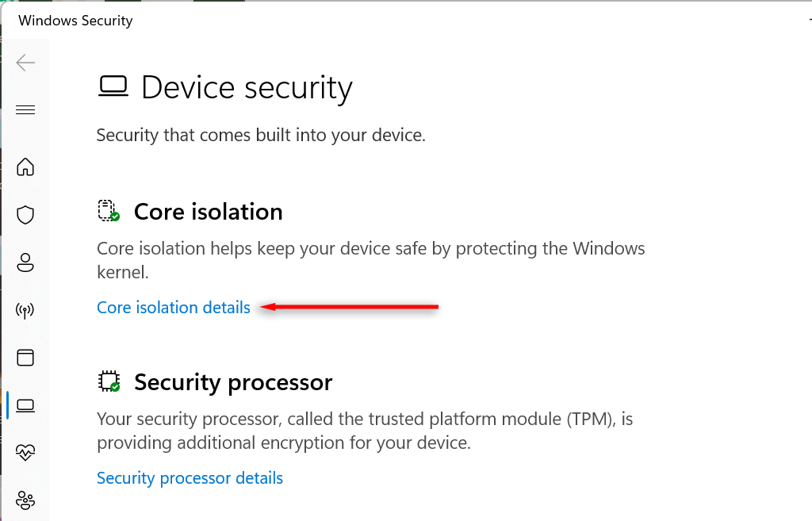Open Family options icon in sidebar
The image size is (812, 521).
[25, 501]
